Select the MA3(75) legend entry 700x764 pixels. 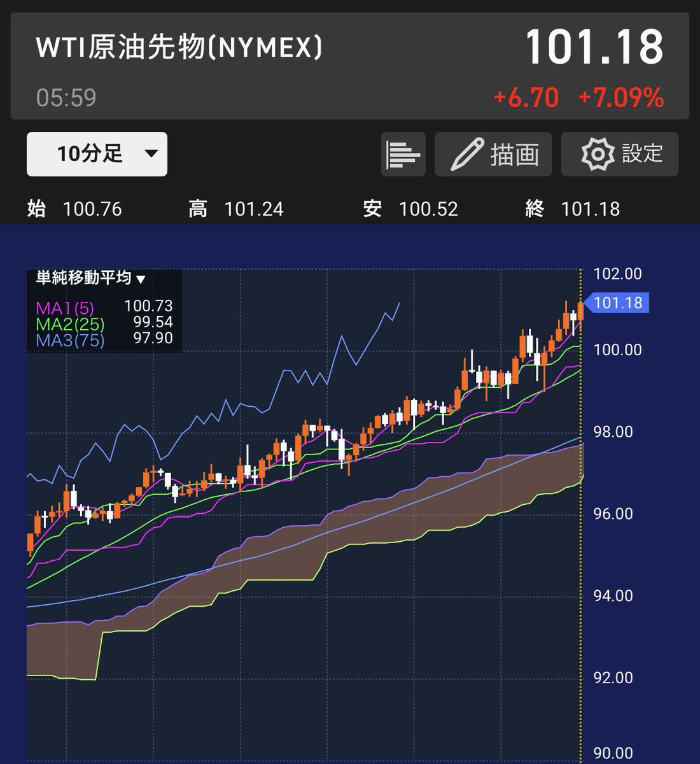pos(70,340)
